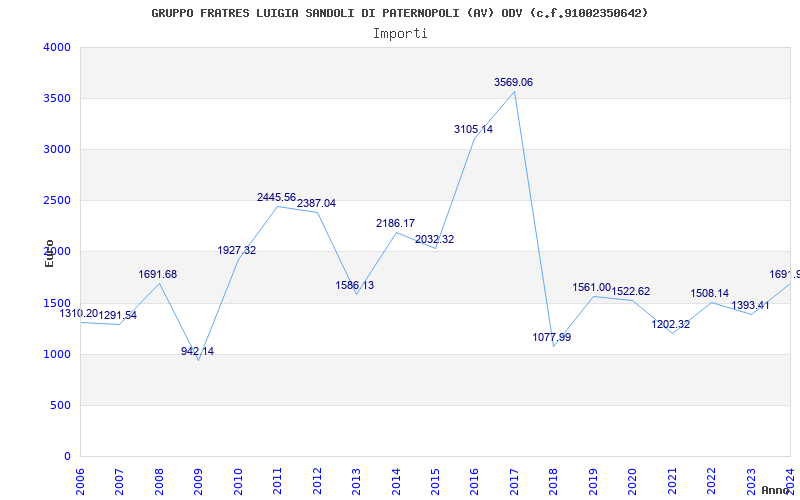The image size is (800, 500).
Task: Click the 942.14 lowest value label
Action: coord(197,352)
